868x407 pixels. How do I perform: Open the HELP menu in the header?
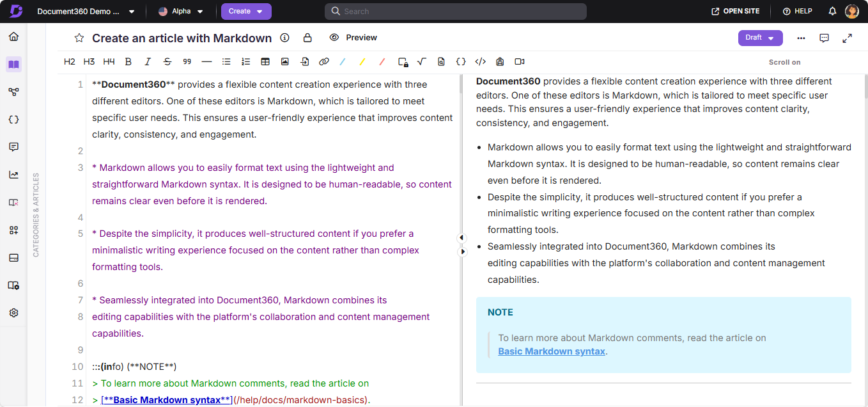point(796,11)
